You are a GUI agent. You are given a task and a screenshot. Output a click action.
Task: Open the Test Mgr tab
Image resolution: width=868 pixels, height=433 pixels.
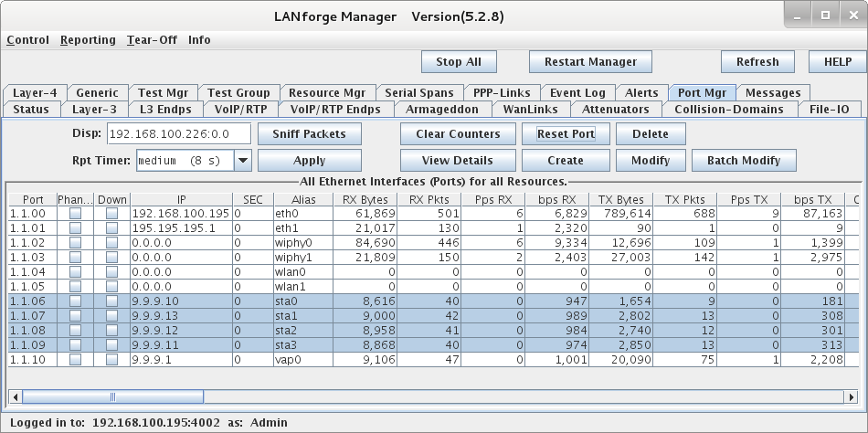tap(164, 92)
